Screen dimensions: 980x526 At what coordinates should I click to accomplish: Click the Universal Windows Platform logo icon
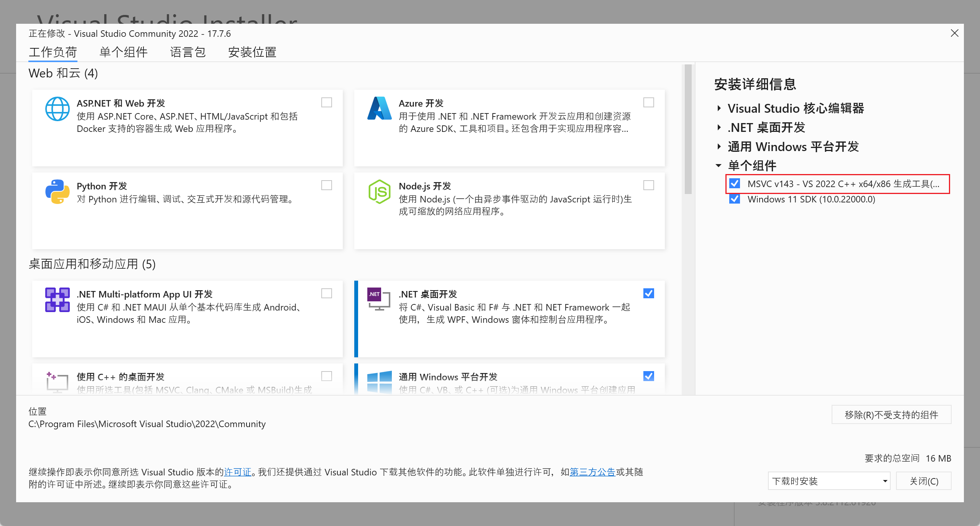point(379,382)
